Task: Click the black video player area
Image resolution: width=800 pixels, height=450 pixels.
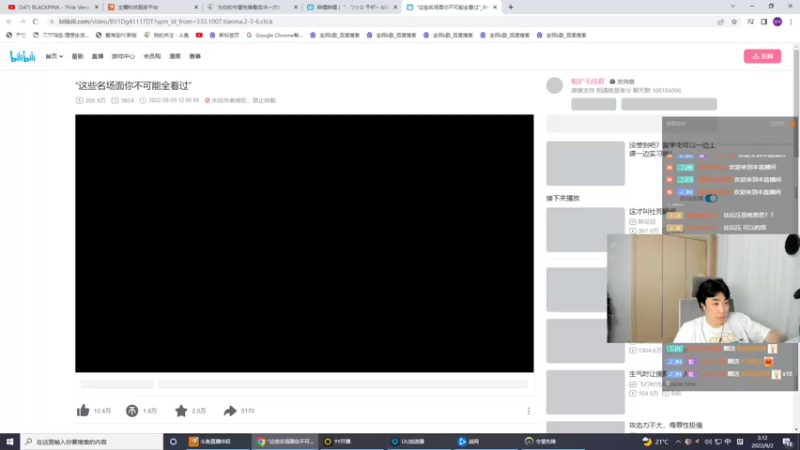Action: [x=304, y=243]
